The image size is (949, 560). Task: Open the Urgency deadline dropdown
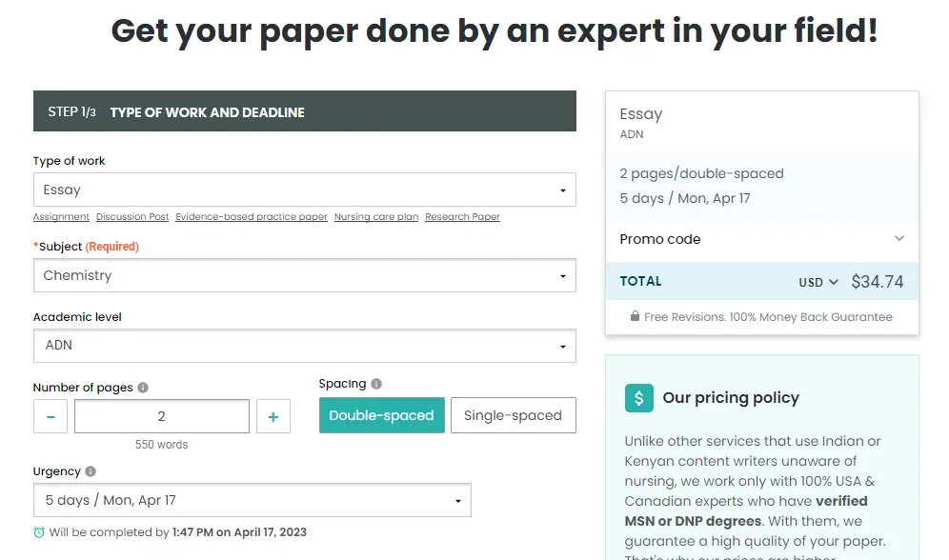point(252,500)
